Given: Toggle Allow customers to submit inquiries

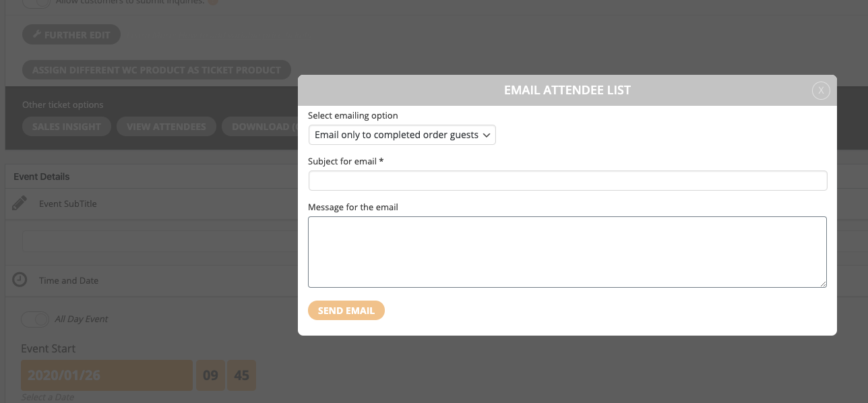Looking at the screenshot, I should pyautogui.click(x=36, y=3).
